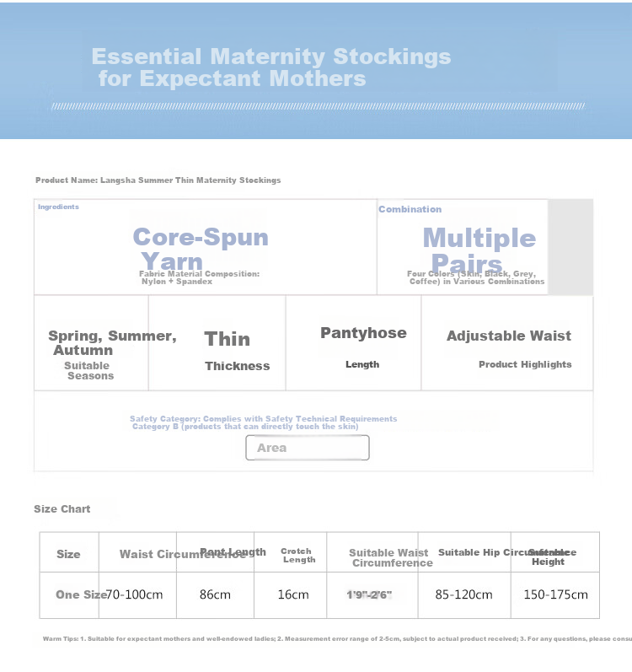Select the Core-Spun Yarn heading
The height and width of the screenshot is (672, 632).
[201, 249]
